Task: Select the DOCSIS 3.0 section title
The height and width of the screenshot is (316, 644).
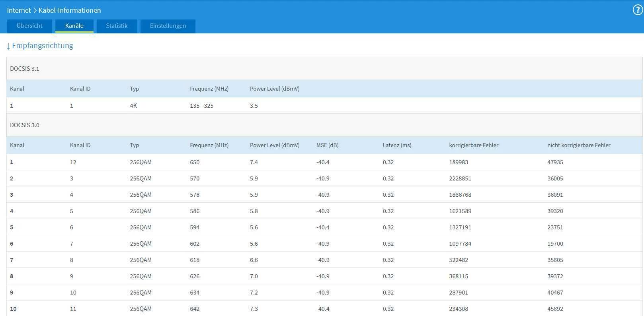Action: click(25, 125)
